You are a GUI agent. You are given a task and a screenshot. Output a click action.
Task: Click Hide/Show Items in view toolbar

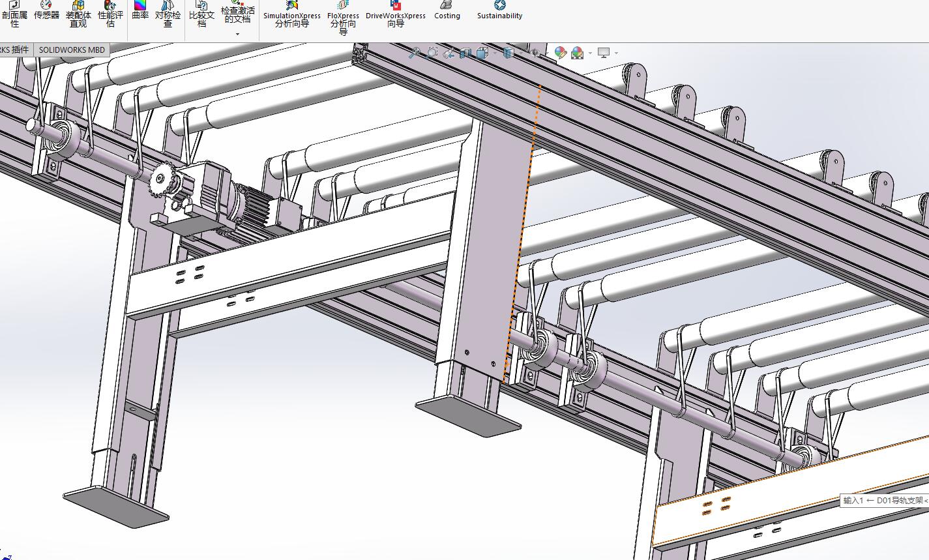[x=535, y=53]
